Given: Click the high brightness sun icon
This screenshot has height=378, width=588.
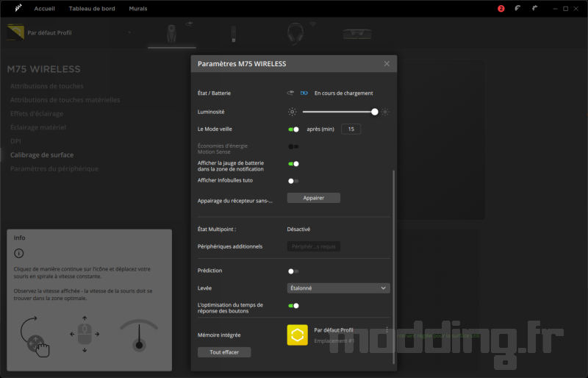Looking at the screenshot, I should click(x=385, y=112).
